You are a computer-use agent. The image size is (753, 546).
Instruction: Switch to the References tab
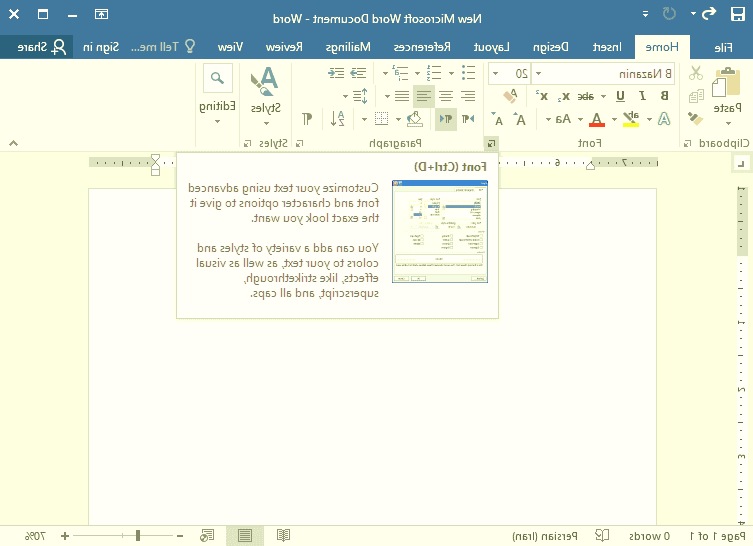coord(422,47)
